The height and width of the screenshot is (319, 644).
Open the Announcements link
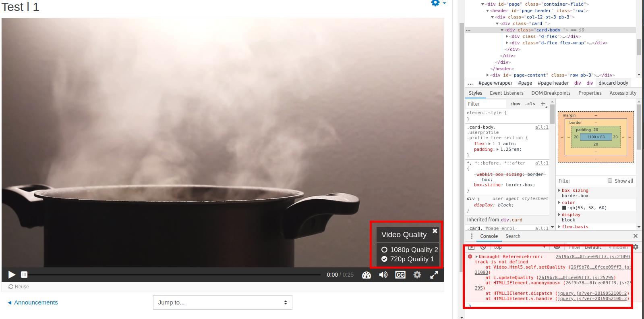click(33, 302)
